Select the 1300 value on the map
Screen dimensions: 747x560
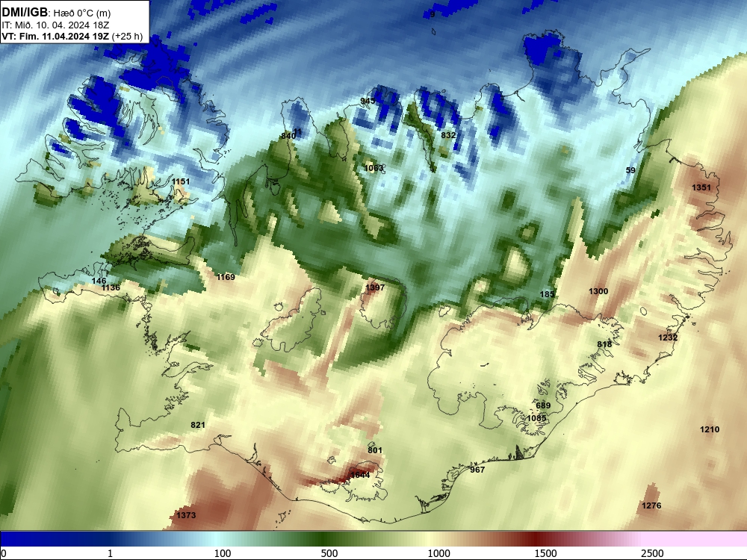tap(598, 291)
